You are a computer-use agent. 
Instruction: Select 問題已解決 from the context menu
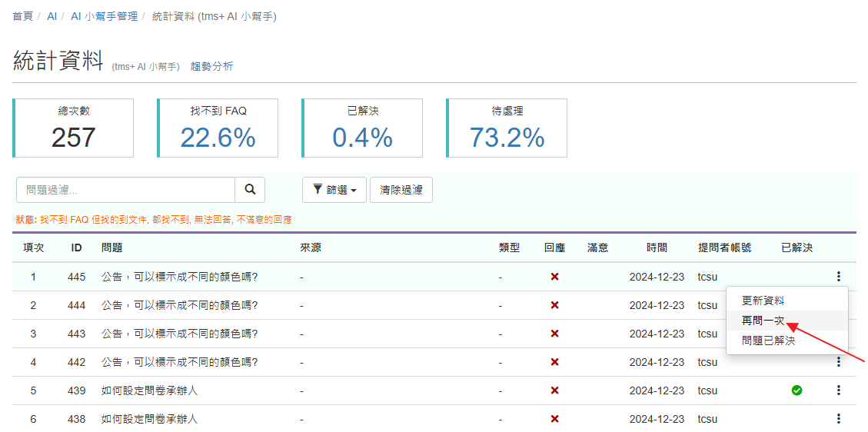coord(768,341)
